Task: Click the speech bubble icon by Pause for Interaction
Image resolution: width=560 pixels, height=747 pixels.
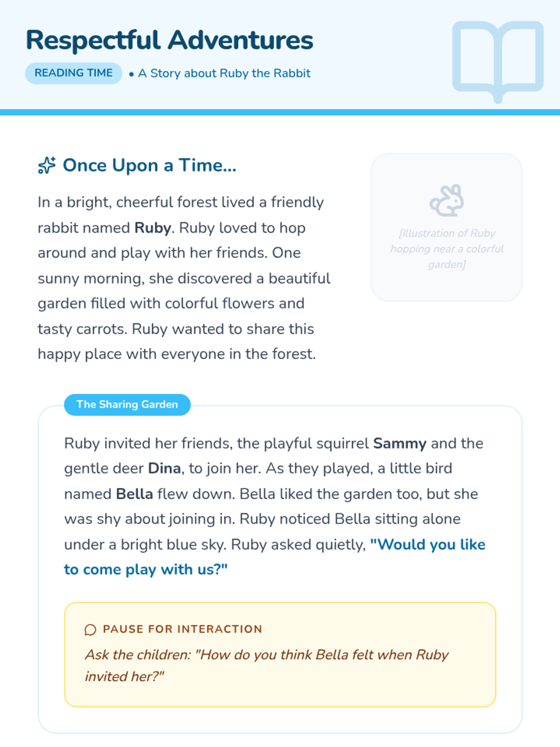Action: [90, 630]
